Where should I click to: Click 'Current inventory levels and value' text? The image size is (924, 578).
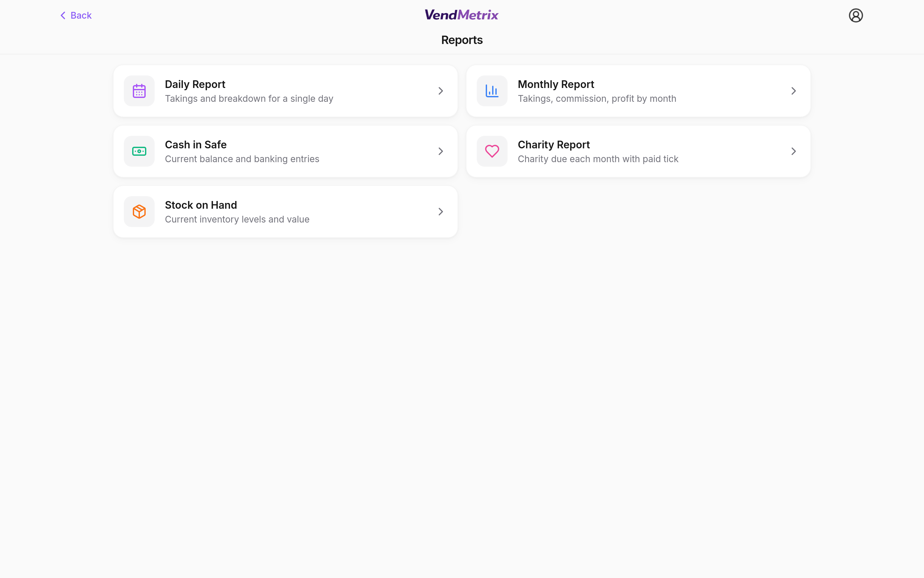click(237, 219)
